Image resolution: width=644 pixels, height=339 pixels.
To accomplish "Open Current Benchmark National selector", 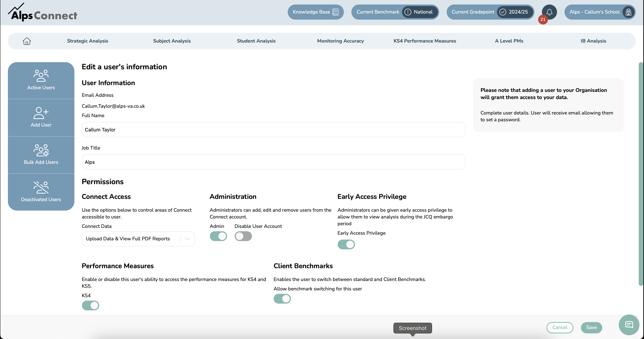I will pyautogui.click(x=395, y=12).
